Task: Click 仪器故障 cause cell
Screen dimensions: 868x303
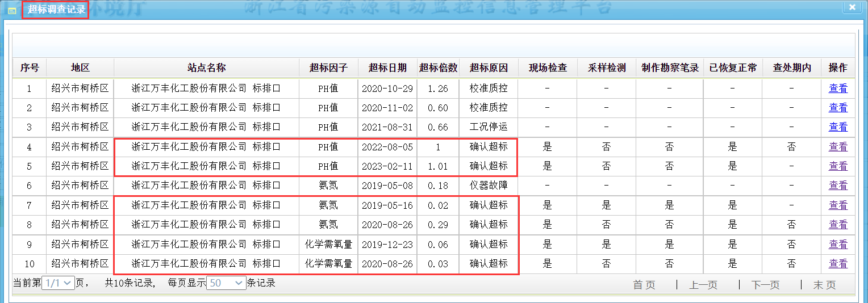Action: 489,186
